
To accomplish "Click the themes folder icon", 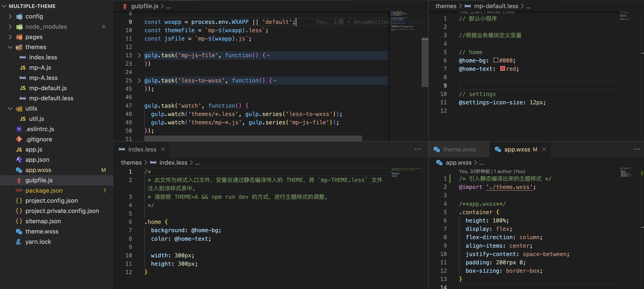I will tap(19, 47).
